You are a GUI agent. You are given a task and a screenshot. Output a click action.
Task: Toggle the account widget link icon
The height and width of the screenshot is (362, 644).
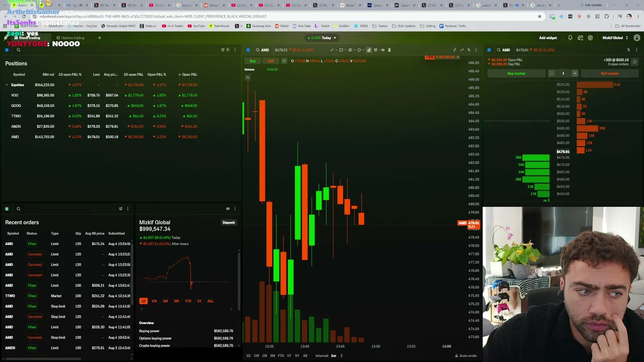click(228, 209)
